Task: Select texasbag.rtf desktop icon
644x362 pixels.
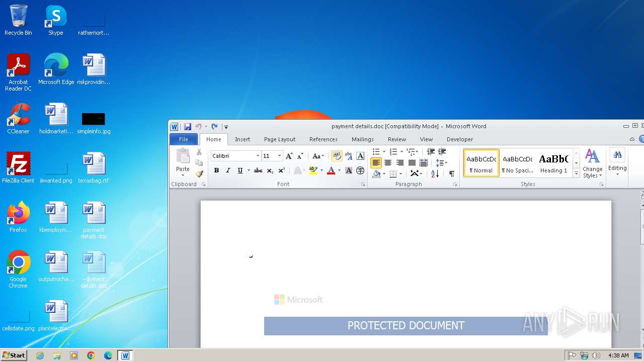Action: pyautogui.click(x=94, y=168)
